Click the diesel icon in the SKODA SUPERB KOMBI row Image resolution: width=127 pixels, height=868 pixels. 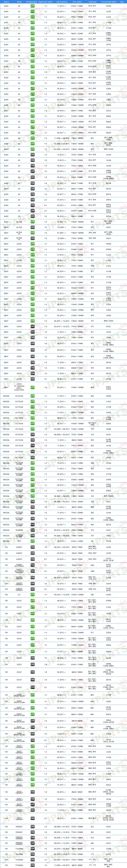click(33, 536)
